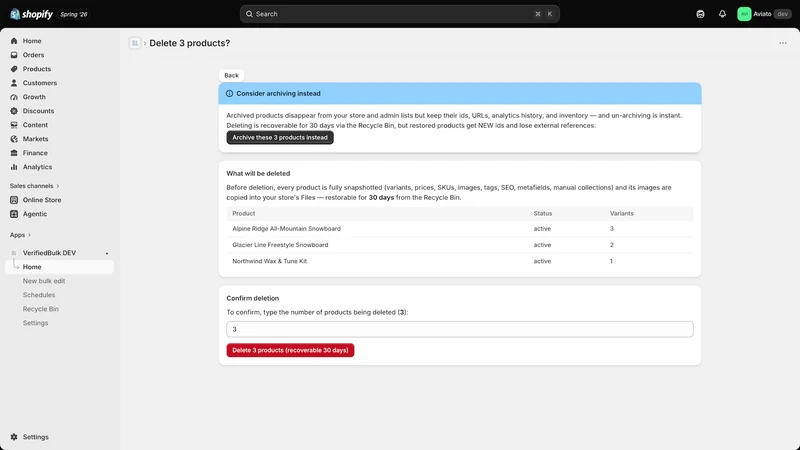Image resolution: width=800 pixels, height=450 pixels.
Task: Click the Shopify logo
Action: (31, 14)
